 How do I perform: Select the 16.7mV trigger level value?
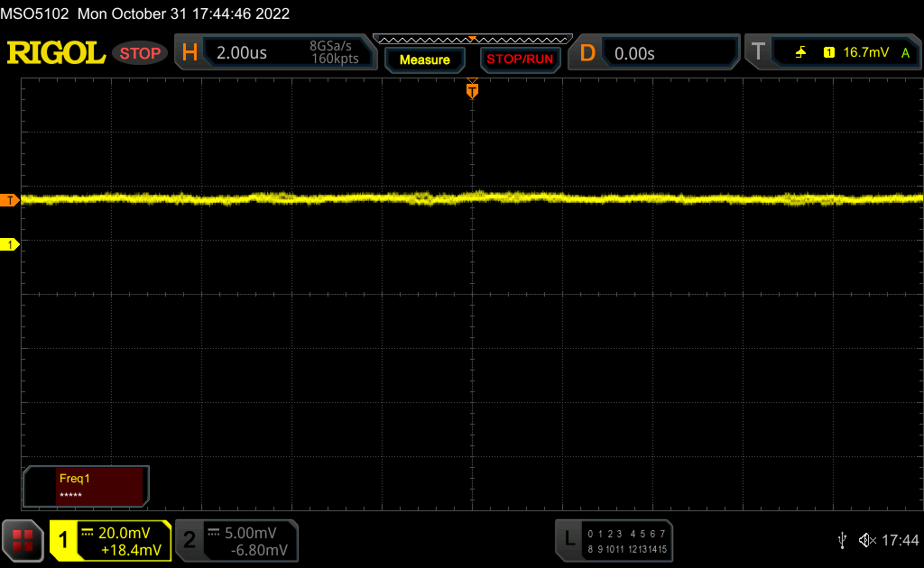pyautogui.click(x=865, y=52)
